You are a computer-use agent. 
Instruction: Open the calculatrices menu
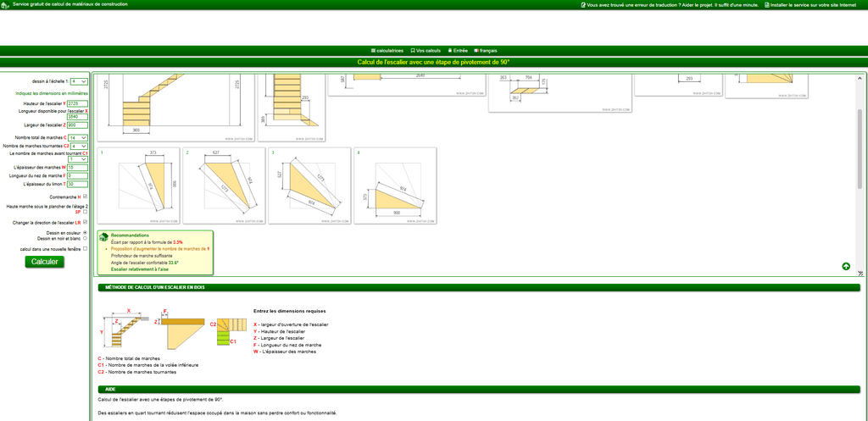(387, 51)
